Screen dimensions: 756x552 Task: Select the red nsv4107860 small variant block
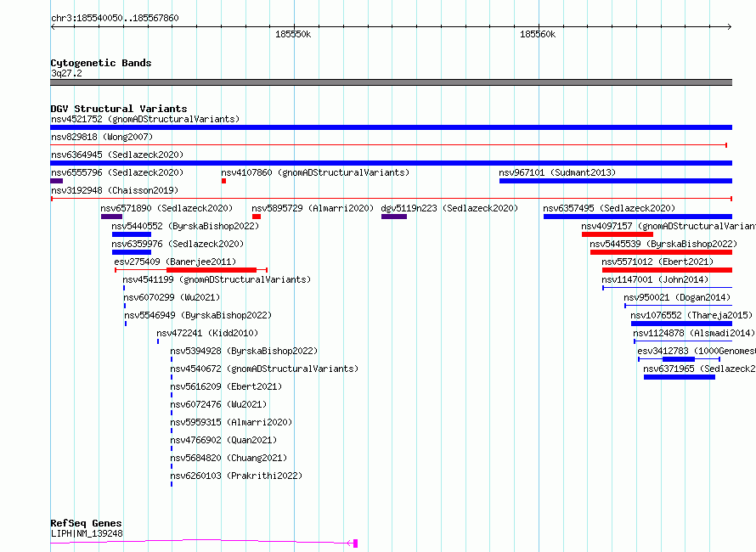(x=223, y=181)
